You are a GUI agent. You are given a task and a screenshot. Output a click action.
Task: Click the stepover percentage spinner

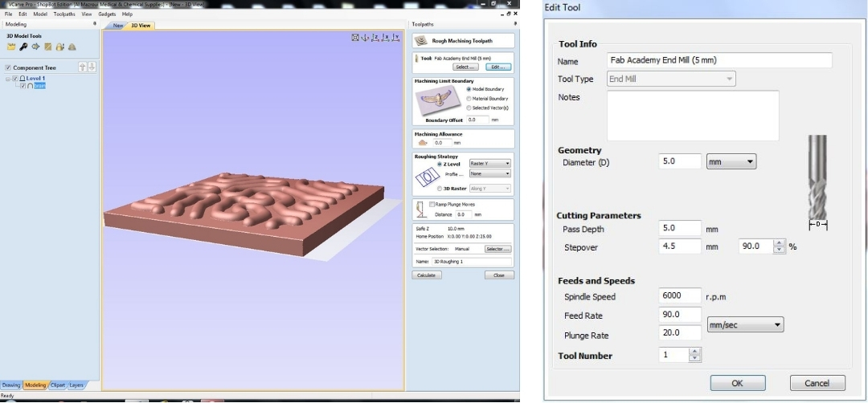[x=777, y=246]
